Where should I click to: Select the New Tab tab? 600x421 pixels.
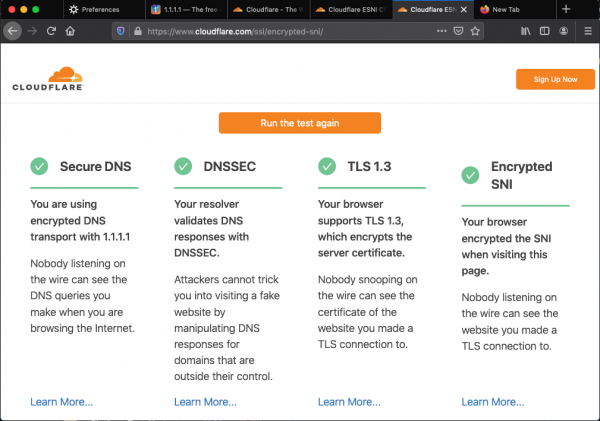pos(510,9)
